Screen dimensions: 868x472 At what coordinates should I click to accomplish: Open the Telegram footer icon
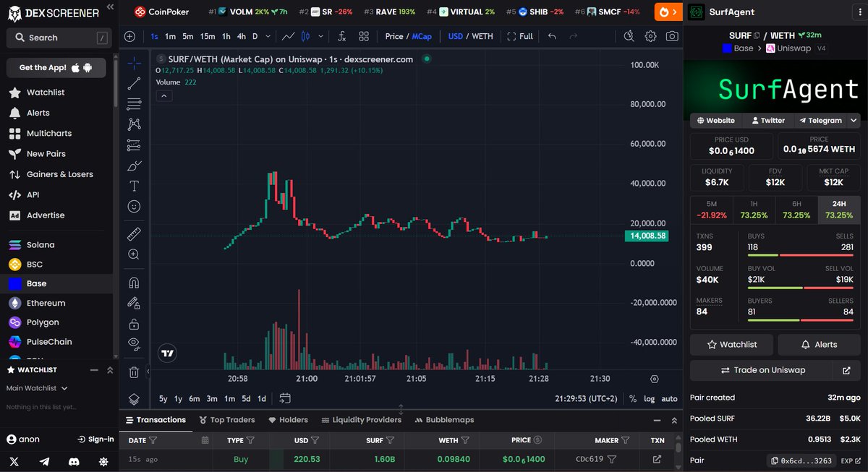pyautogui.click(x=45, y=461)
